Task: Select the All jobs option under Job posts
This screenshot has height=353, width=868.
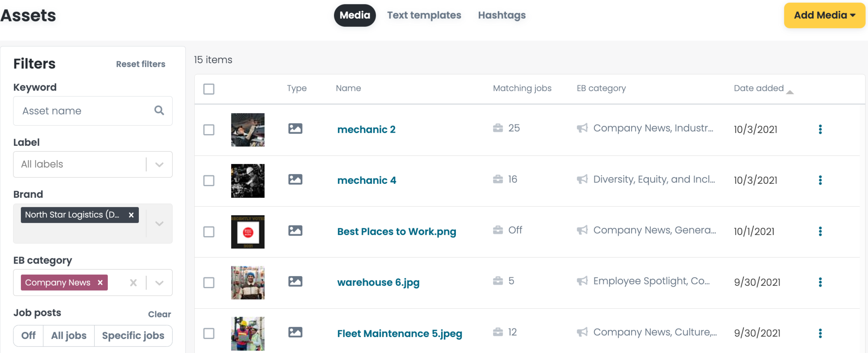Action: point(69,336)
